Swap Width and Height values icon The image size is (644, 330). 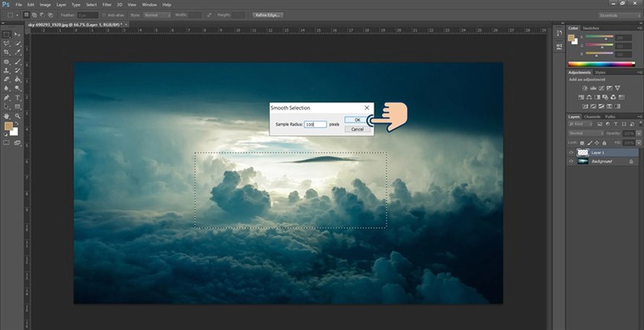(x=209, y=15)
